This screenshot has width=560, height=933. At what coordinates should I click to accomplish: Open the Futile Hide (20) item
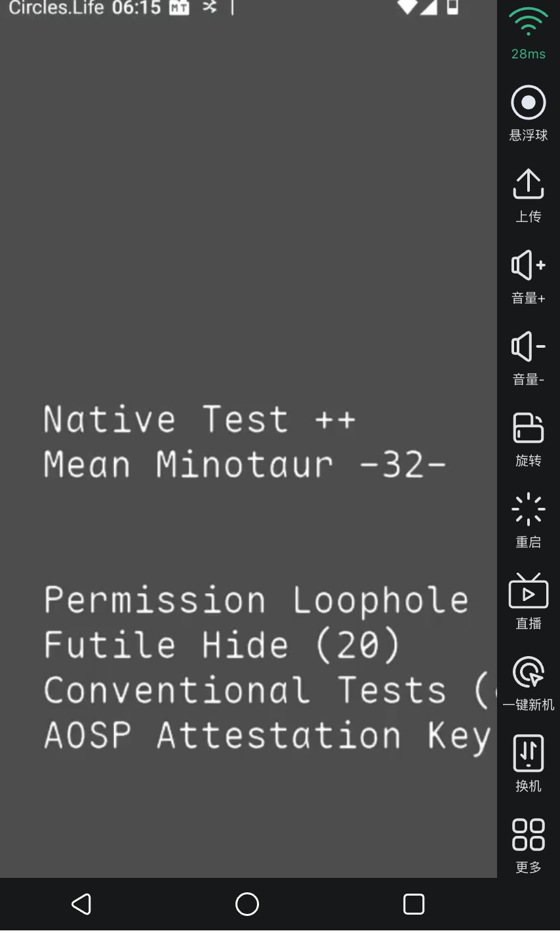(222, 645)
